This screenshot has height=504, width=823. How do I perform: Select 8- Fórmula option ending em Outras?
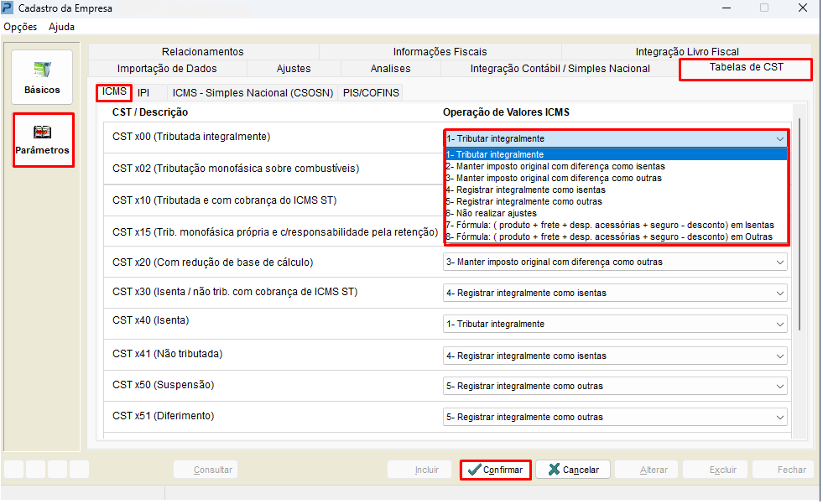[616, 237]
